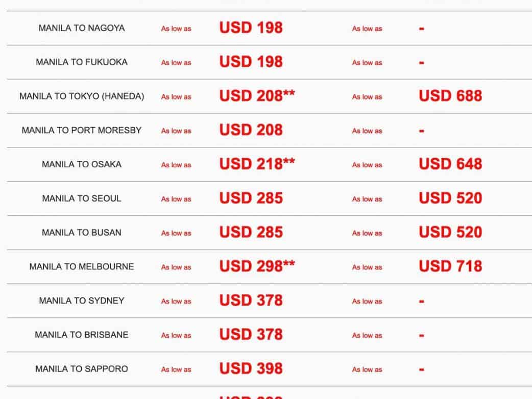Pick the USD 218** Osaka fare
The image size is (532, 399).
pyautogui.click(x=257, y=164)
